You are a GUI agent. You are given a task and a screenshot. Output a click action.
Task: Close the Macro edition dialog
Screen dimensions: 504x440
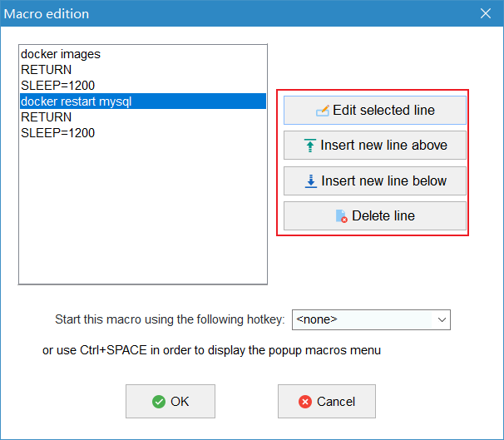pos(486,13)
